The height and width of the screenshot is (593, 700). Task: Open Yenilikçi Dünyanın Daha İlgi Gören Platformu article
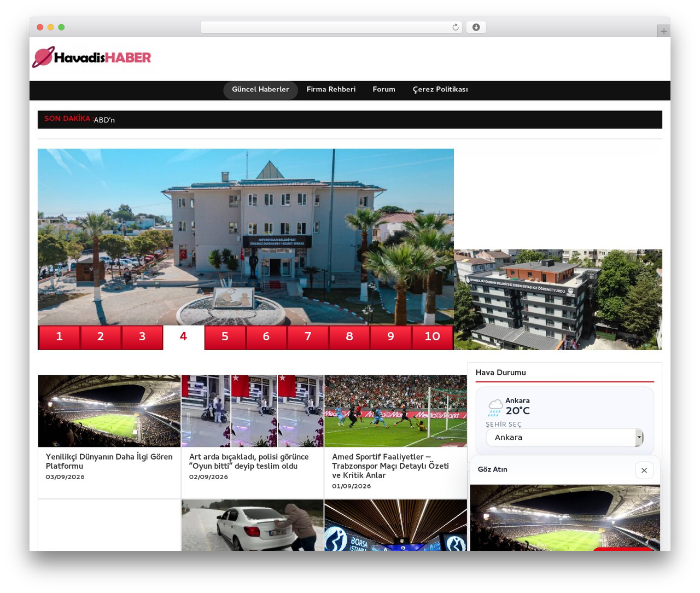(x=109, y=462)
